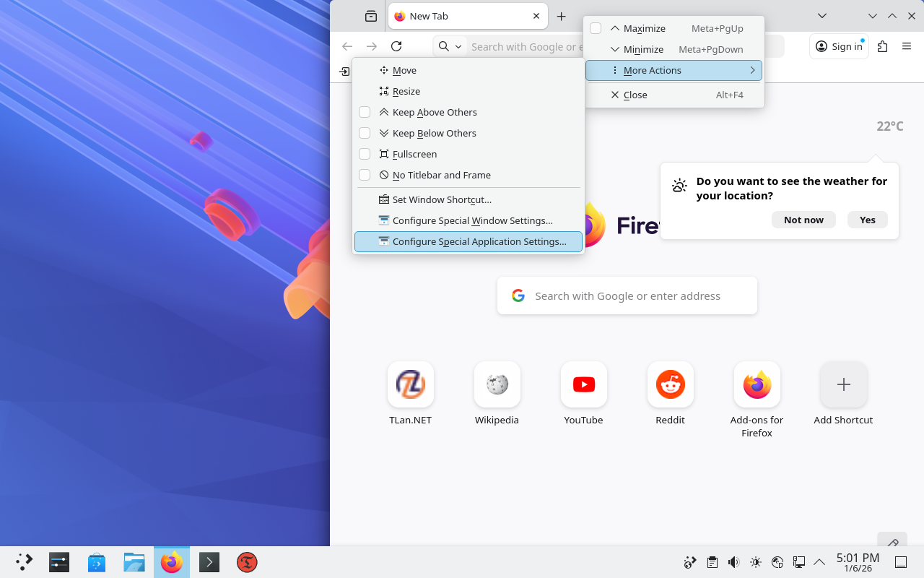924x578 pixels.
Task: Open the volume icon in system tray
Action: tap(733, 562)
